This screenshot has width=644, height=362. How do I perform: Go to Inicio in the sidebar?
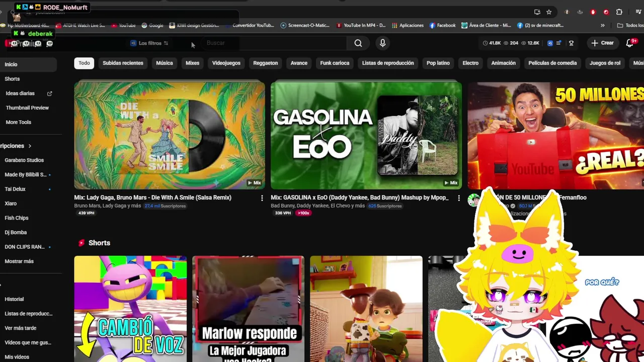[x=28, y=64]
